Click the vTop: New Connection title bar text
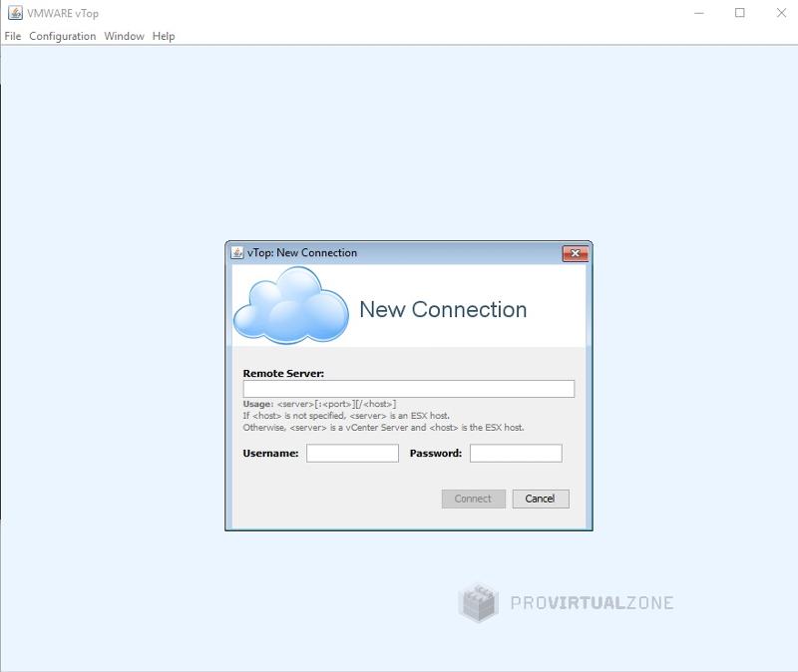 [302, 253]
